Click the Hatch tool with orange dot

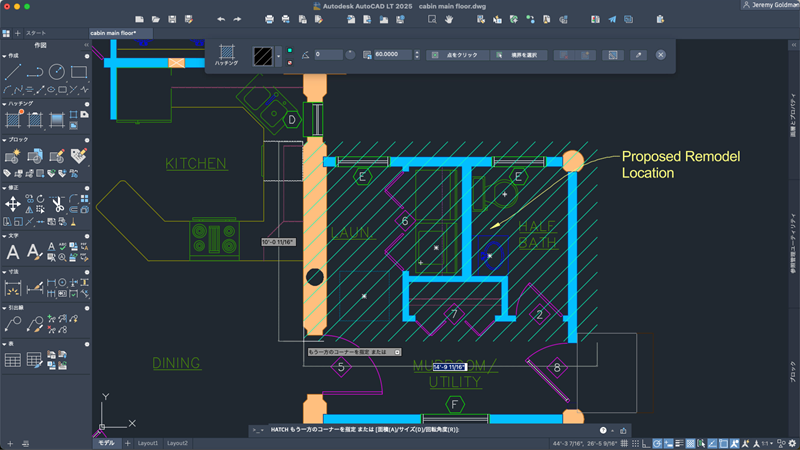13,119
